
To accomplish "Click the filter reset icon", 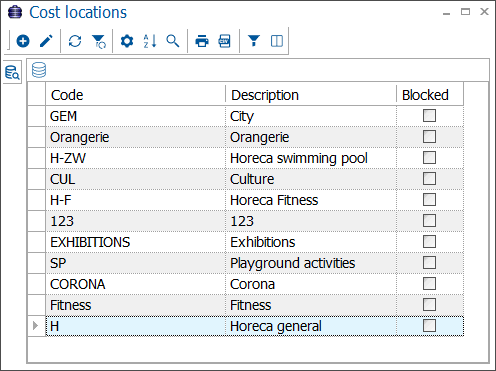I will point(99,41).
